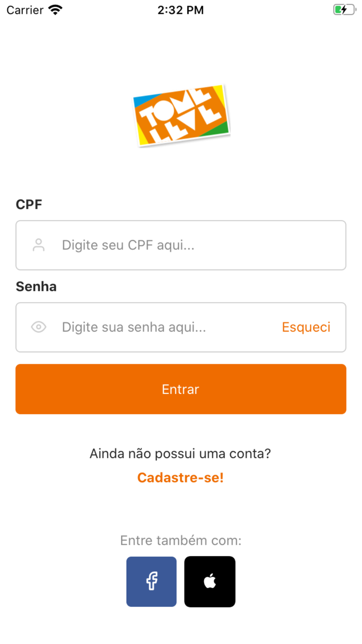Focus the CPF input field

pos(181,245)
